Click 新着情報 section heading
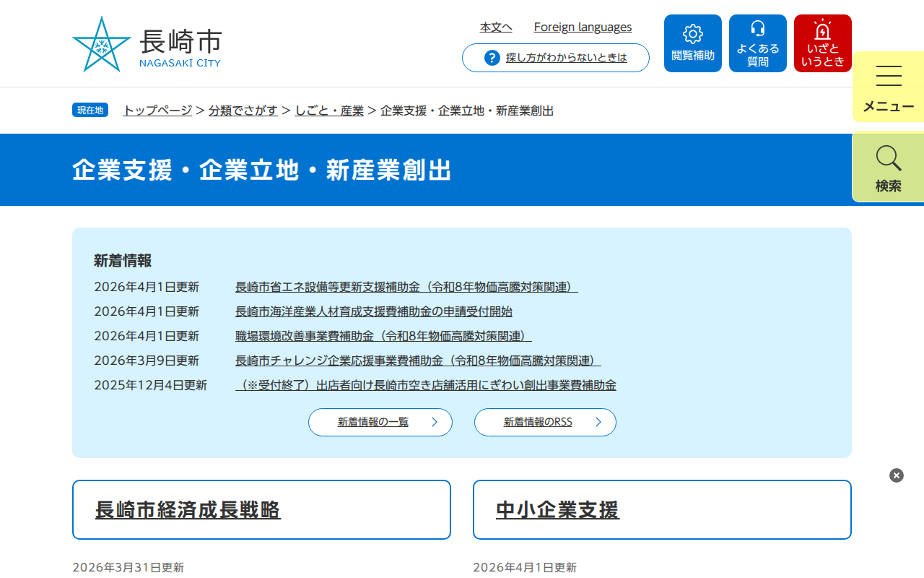924x578 pixels. pyautogui.click(x=123, y=261)
